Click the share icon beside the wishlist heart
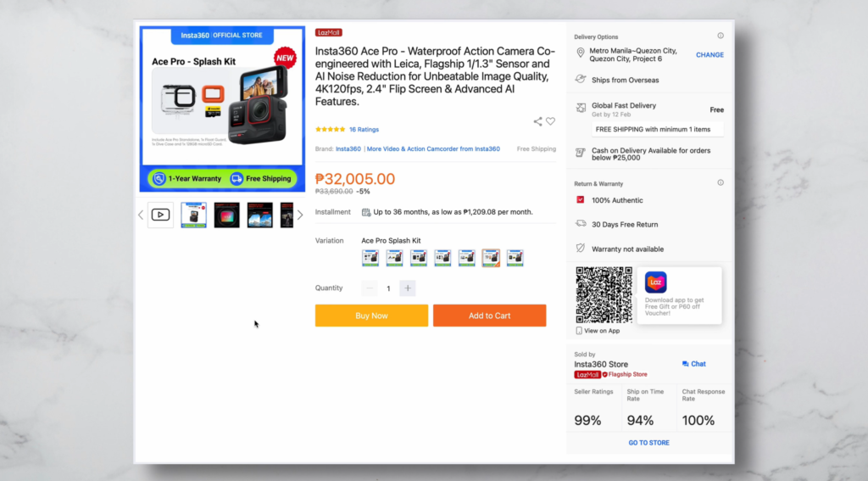 (x=537, y=121)
